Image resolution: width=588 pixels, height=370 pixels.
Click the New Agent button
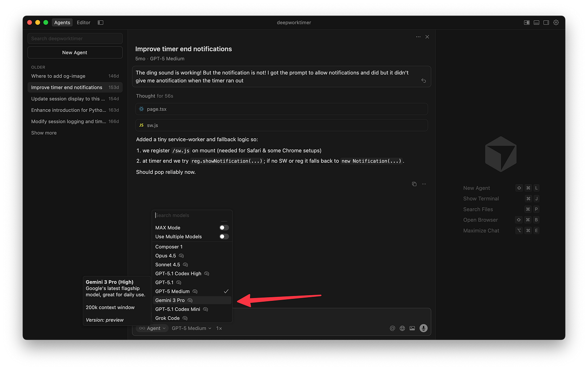pyautogui.click(x=75, y=52)
